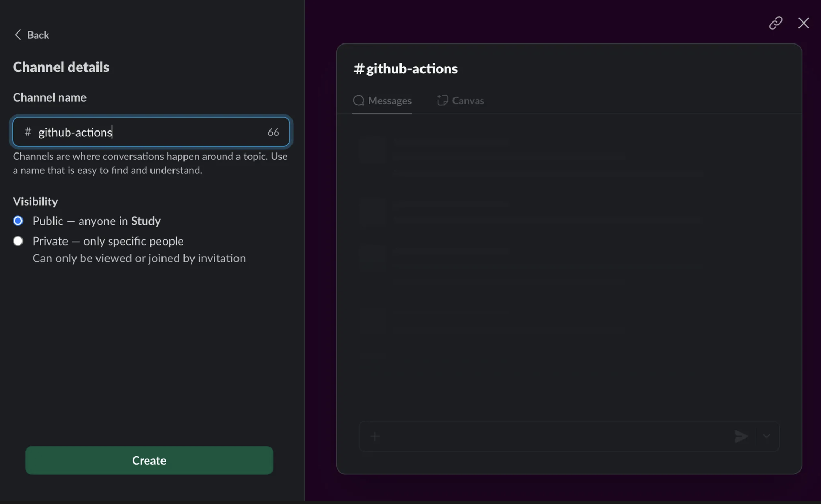Click 'Can only be viewed or joined by invitation' text
Image resolution: width=821 pixels, height=504 pixels.
[139, 259]
